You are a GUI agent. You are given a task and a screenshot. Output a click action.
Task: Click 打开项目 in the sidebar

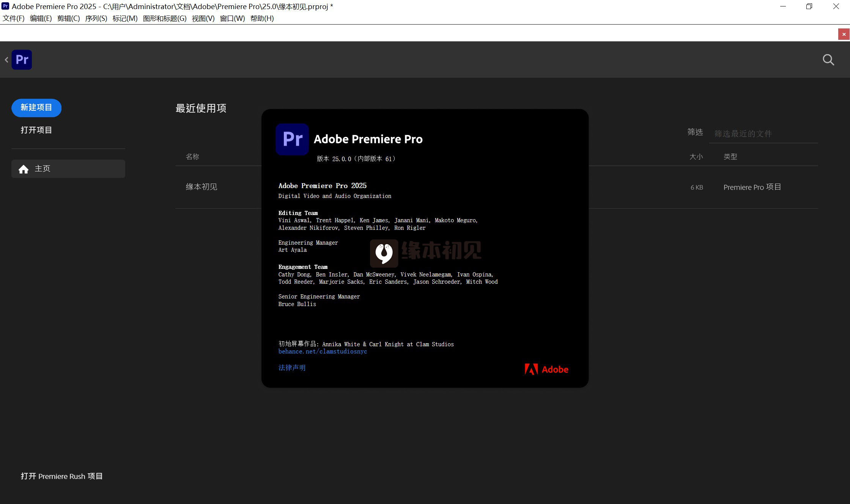click(x=36, y=130)
